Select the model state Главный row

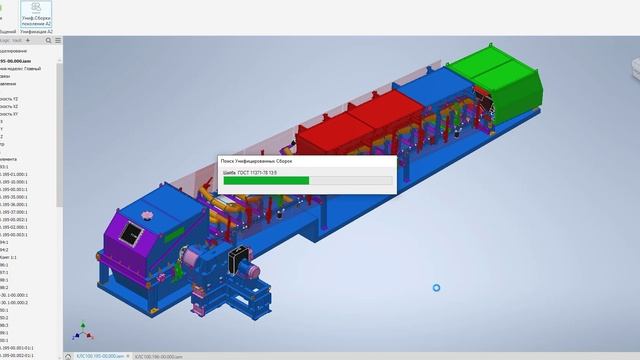tap(20, 69)
